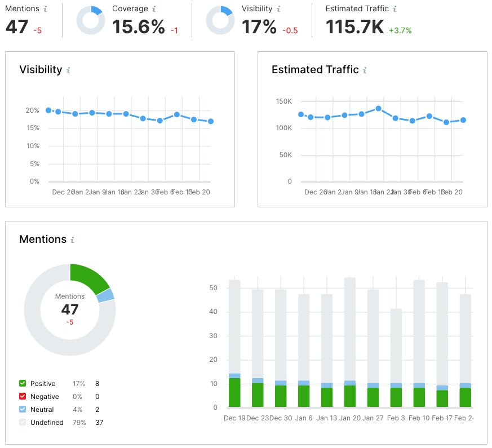Click the info icon next to Estimated Traffic metric
This screenshot has height=448, width=492.
point(395,9)
